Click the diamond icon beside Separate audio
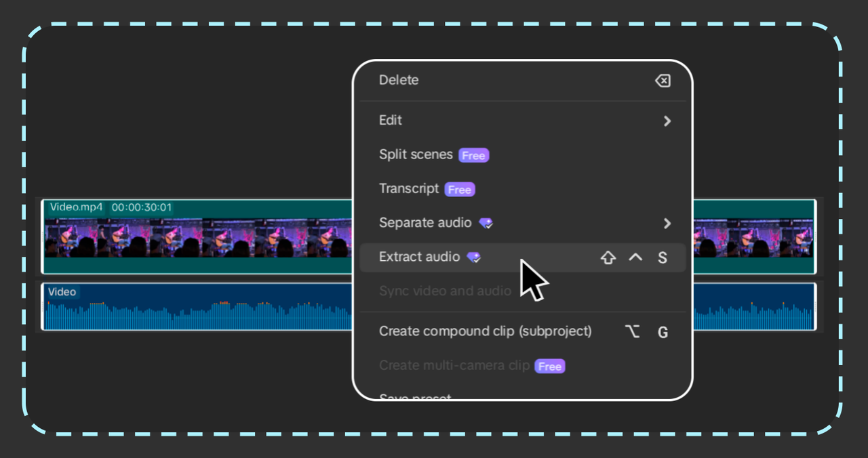868x458 pixels. tap(486, 223)
